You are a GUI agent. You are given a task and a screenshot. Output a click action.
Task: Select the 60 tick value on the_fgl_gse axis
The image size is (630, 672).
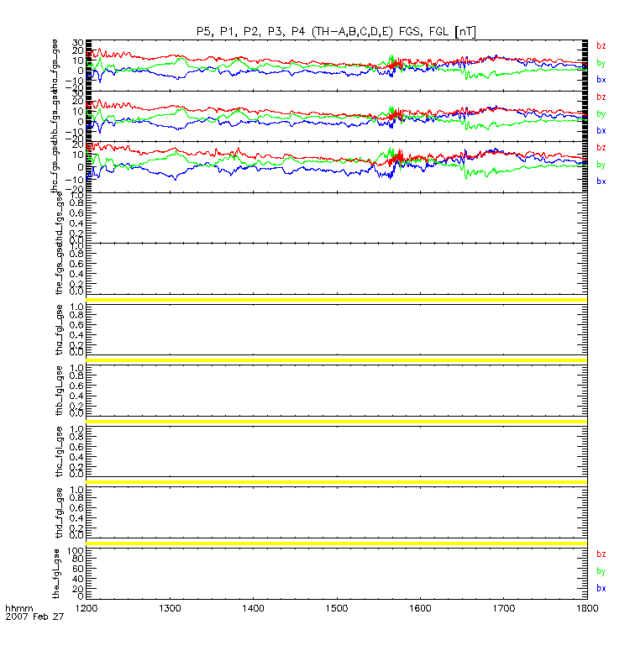[78, 569]
